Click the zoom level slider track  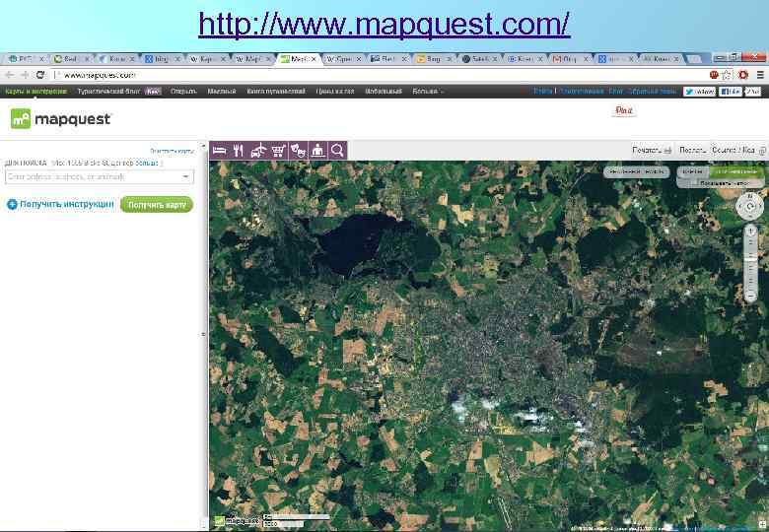[x=750, y=264]
